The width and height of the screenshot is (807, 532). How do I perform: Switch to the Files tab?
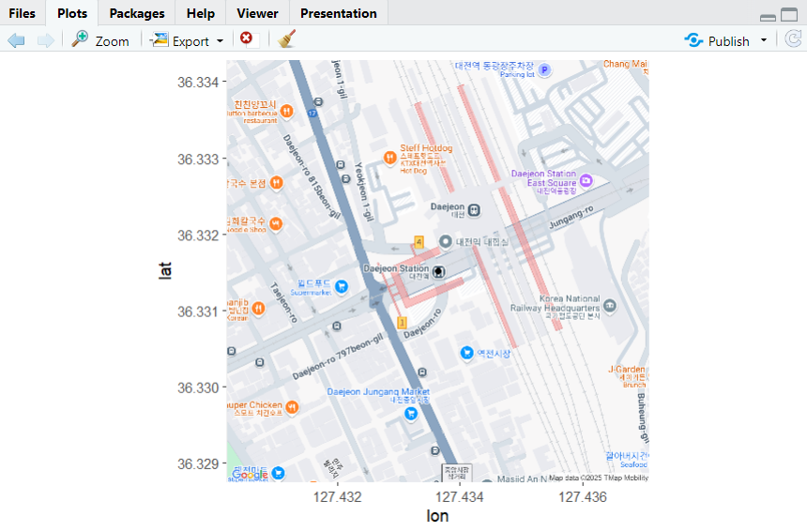23,13
